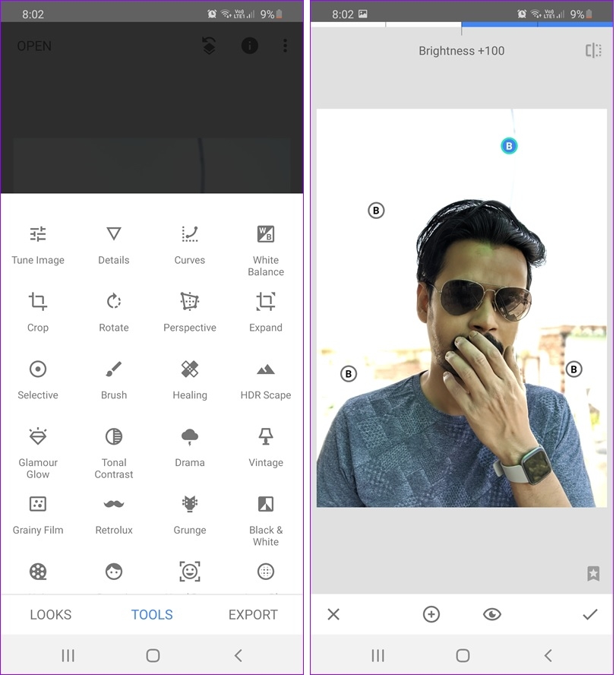The image size is (616, 675).
Task: Choose the Vintage filter
Action: point(265,448)
